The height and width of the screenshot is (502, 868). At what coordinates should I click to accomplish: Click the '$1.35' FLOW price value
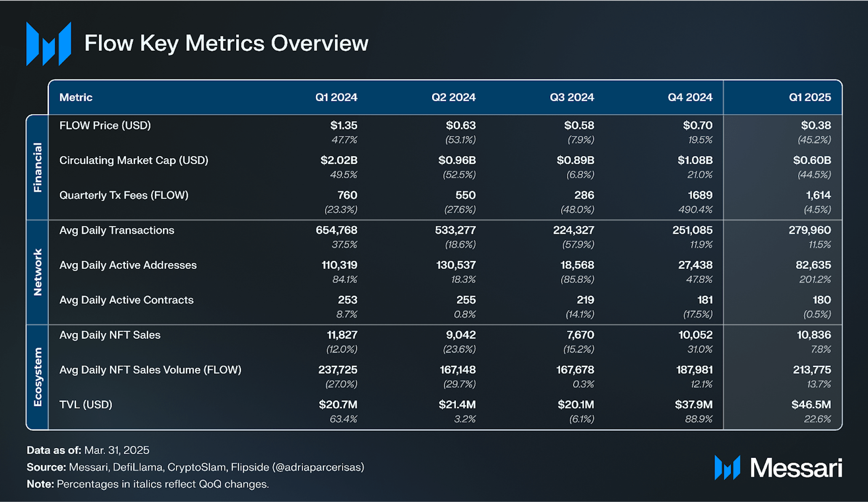pos(344,126)
